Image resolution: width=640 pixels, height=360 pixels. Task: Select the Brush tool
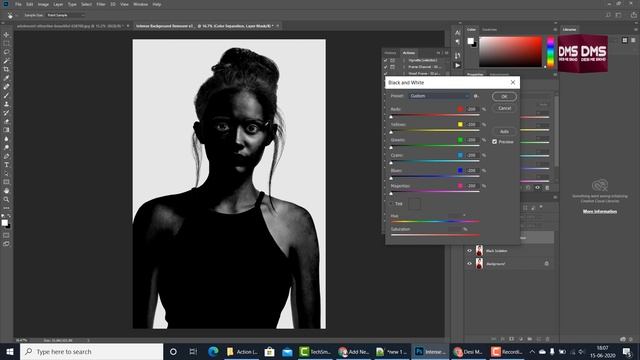point(6,96)
